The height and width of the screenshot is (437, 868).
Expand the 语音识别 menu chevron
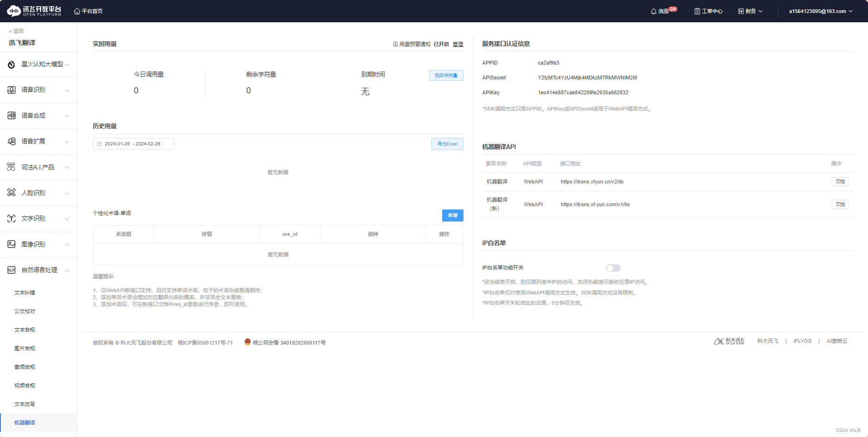point(67,91)
